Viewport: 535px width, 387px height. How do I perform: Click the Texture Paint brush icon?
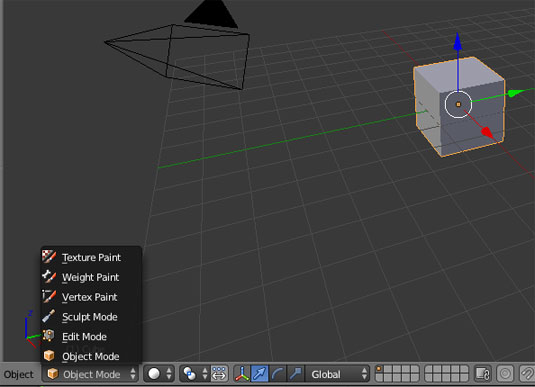(x=49, y=257)
